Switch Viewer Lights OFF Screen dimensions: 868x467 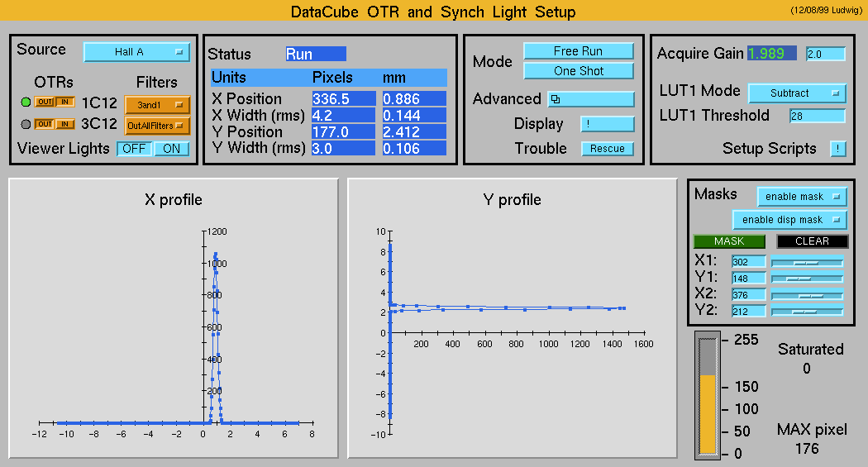pyautogui.click(x=133, y=149)
